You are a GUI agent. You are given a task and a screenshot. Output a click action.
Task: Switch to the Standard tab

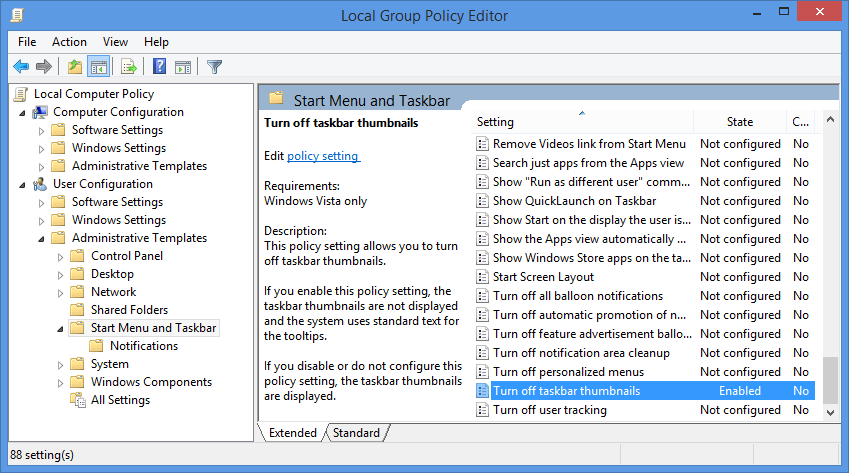[356, 433]
